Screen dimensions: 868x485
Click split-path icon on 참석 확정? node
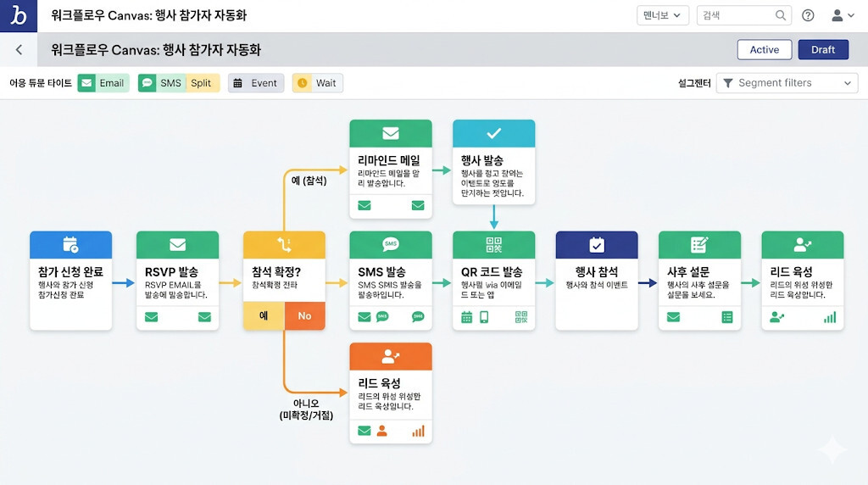(x=284, y=244)
